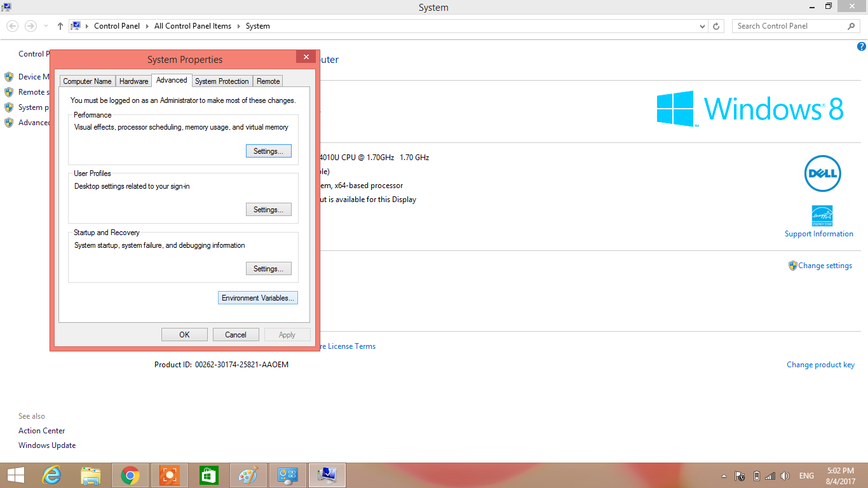Open the License Terms link
Image resolution: width=868 pixels, height=488 pixels.
tap(348, 346)
